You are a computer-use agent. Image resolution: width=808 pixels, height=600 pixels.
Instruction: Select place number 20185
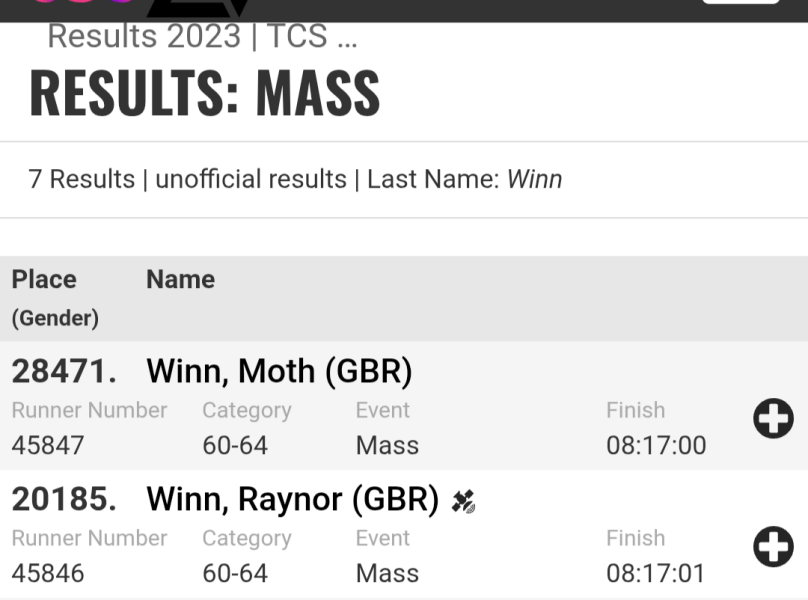click(x=64, y=500)
